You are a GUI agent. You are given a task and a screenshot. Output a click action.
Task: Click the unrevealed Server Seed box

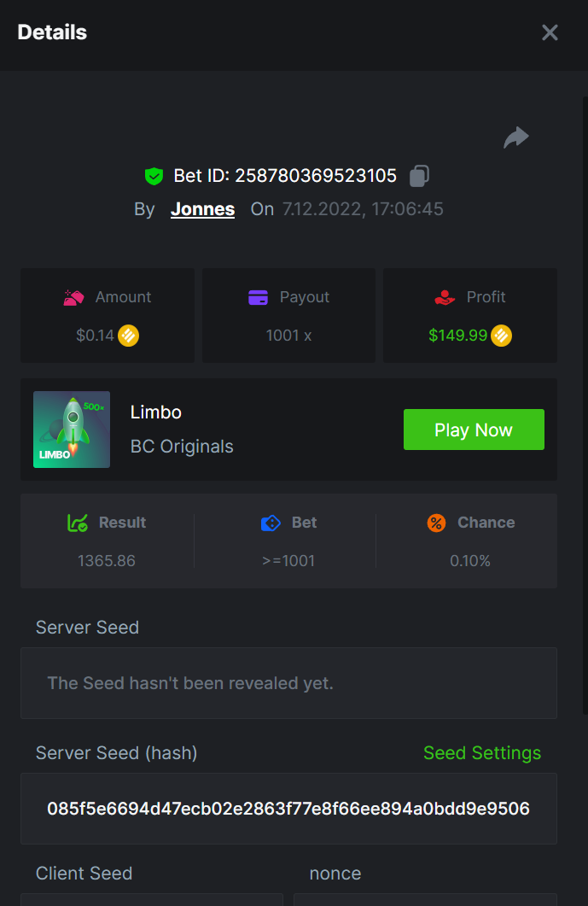[x=288, y=683]
